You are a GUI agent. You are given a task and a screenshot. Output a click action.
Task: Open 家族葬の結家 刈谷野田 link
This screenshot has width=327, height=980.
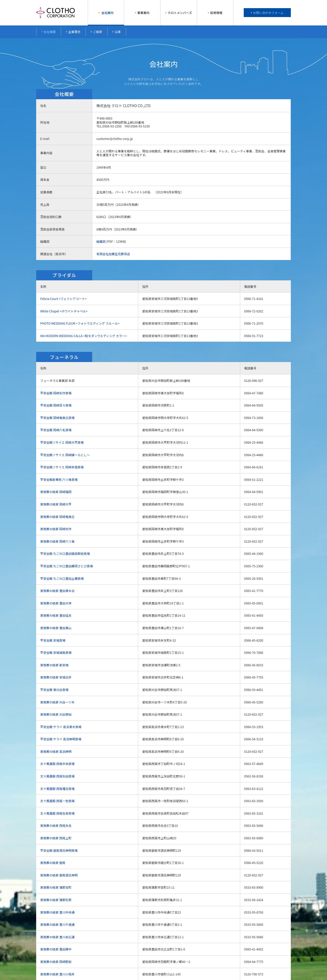(x=56, y=715)
